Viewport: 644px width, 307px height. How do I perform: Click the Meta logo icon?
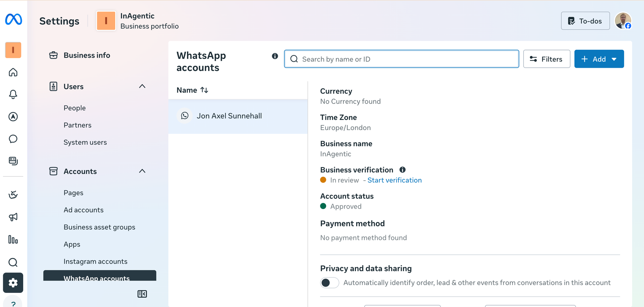click(14, 19)
